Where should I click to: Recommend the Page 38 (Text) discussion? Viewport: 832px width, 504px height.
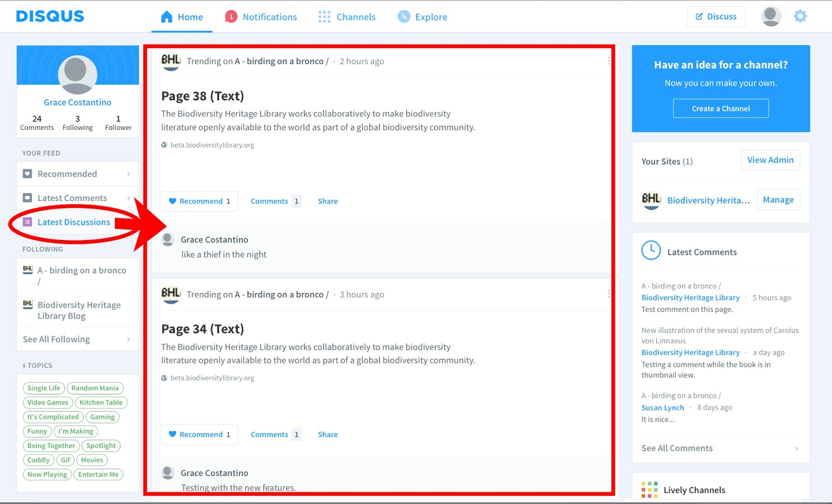tap(200, 202)
